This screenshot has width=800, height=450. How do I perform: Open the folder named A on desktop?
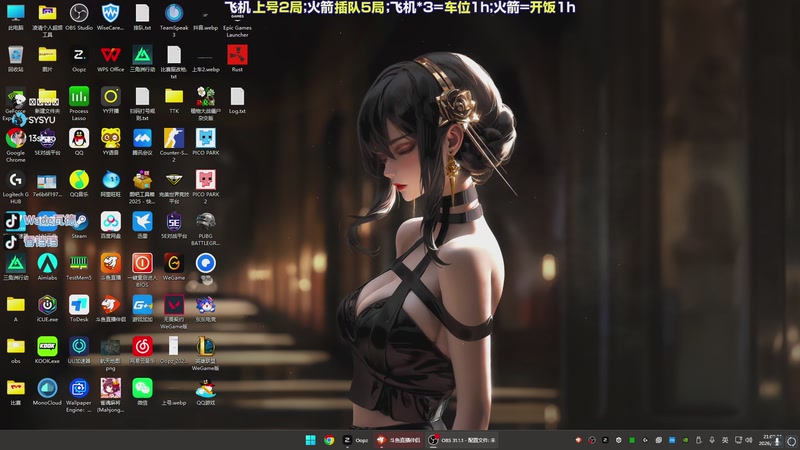click(15, 308)
